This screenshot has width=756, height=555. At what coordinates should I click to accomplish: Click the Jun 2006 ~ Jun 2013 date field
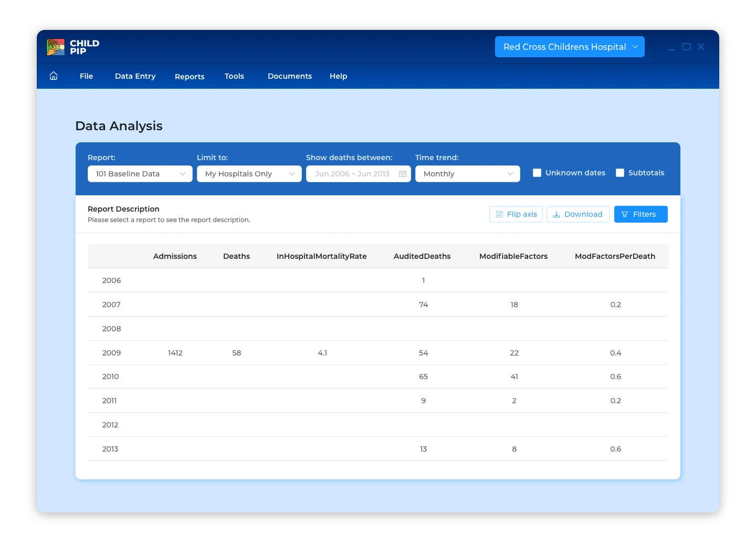pyautogui.click(x=359, y=174)
